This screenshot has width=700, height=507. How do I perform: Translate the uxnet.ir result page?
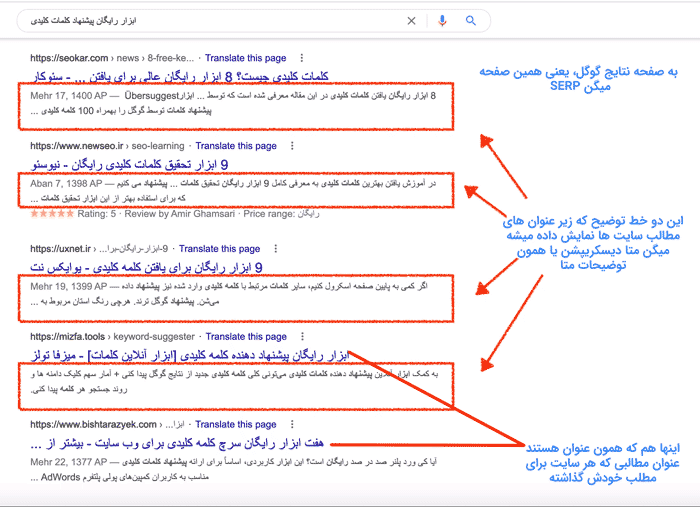[219, 249]
